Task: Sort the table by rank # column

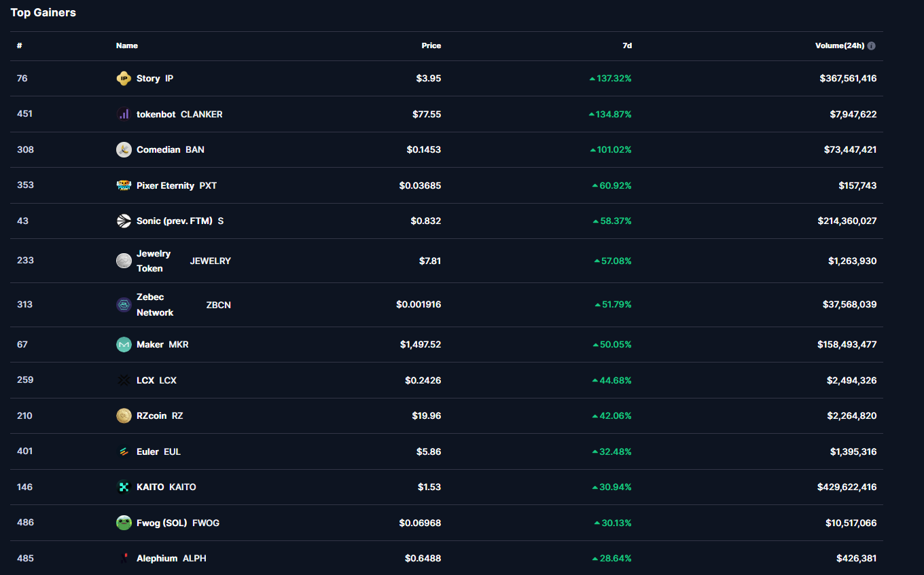Action: click(20, 46)
